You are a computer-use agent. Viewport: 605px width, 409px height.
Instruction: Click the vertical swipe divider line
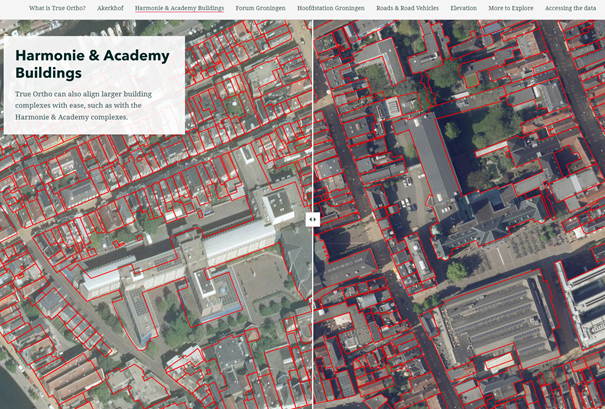312,320
